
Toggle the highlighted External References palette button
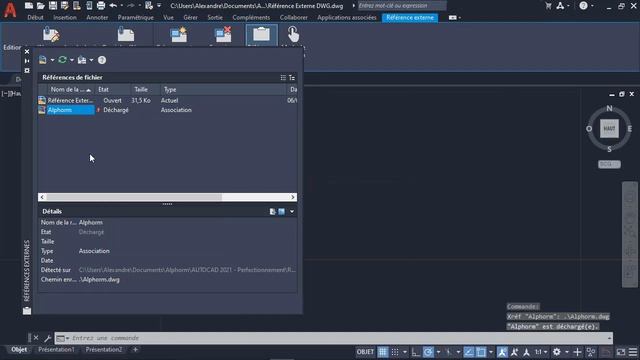click(261, 35)
